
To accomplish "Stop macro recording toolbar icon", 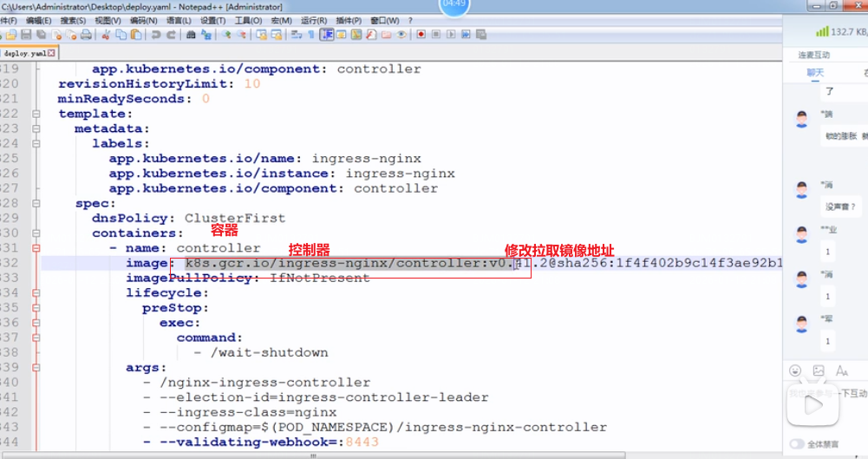I will coord(435,35).
